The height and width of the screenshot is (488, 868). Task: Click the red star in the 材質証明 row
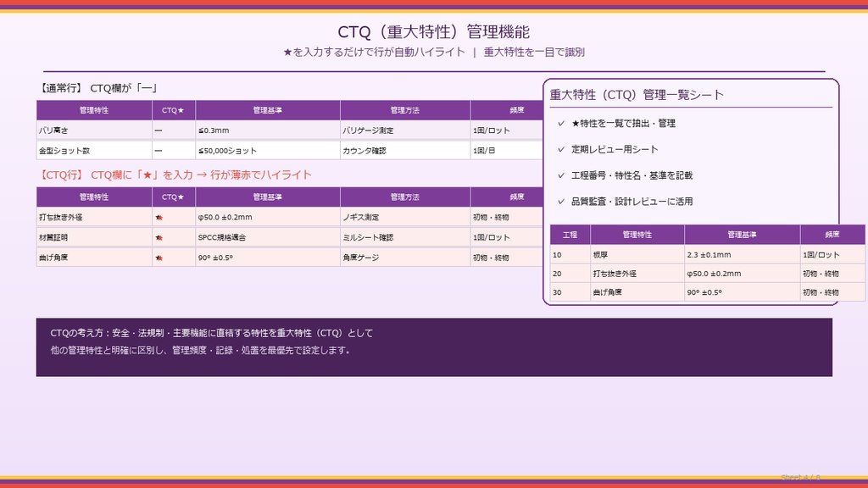point(159,238)
